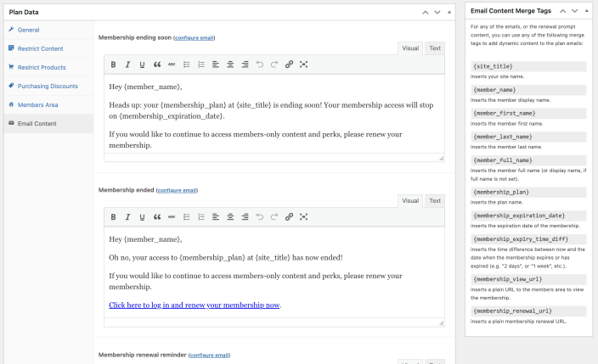Select the Email Content tab

(x=48, y=124)
